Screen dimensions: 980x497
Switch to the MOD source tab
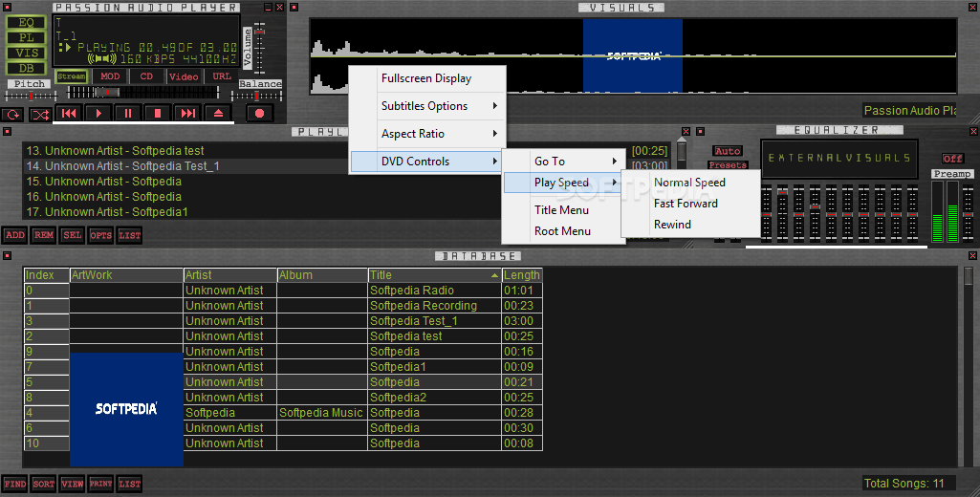pyautogui.click(x=110, y=76)
